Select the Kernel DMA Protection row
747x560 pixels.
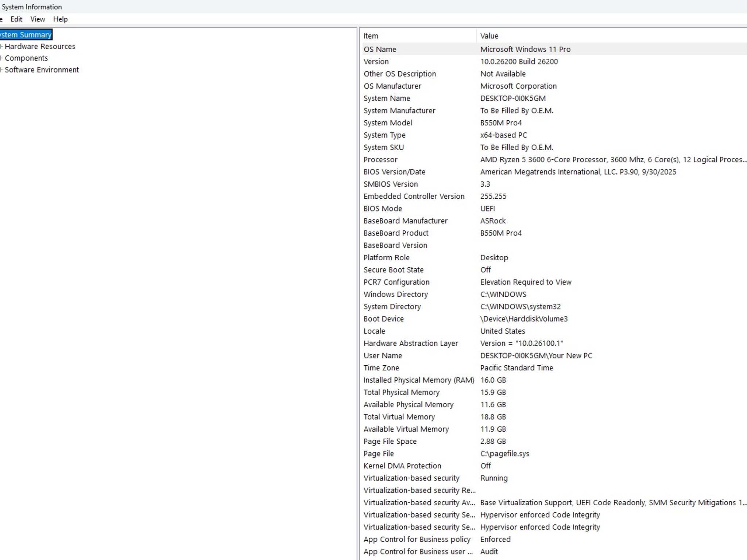[402, 466]
